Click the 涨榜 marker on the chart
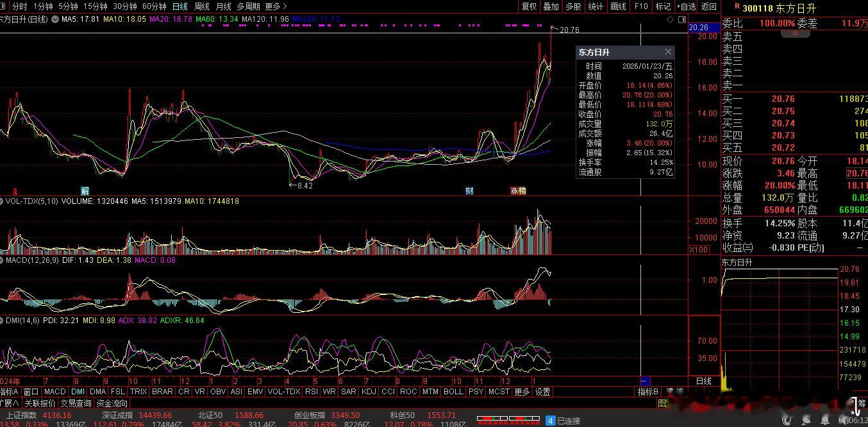 pos(518,191)
